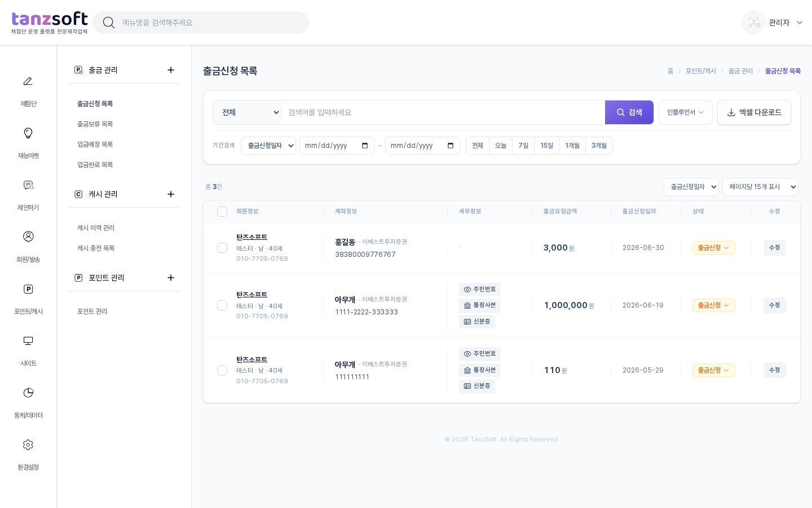
Task: Open the 포인트/캐시 sidebar icon
Action: pos(28,289)
